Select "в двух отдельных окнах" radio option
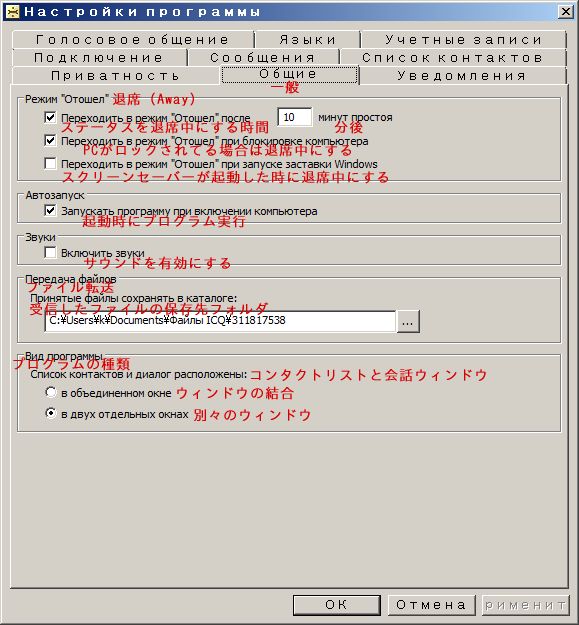 [x=51, y=413]
